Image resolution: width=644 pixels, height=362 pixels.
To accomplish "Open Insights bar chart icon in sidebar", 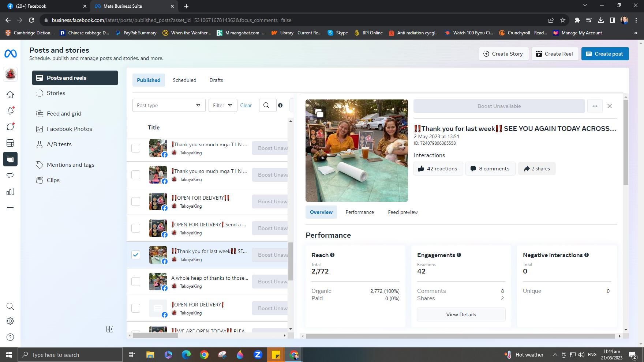I will (x=10, y=192).
